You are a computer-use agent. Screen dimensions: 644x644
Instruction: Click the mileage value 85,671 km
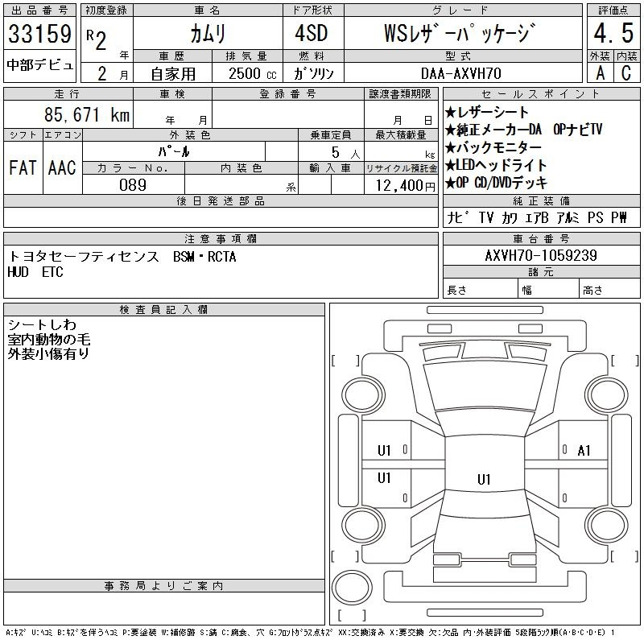tap(87, 115)
